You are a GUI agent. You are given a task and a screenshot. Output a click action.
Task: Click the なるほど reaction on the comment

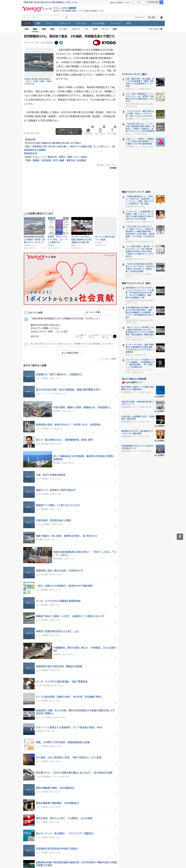[91, 336]
